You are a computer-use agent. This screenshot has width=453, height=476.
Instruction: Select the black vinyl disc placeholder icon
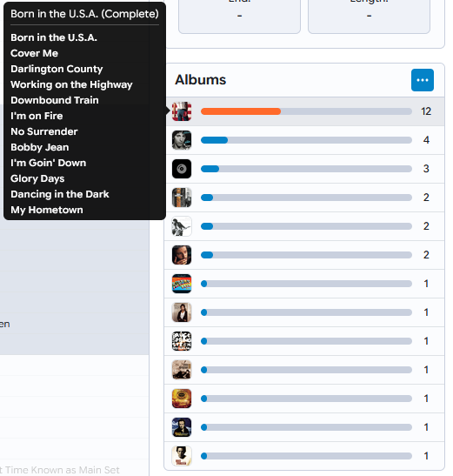click(182, 169)
